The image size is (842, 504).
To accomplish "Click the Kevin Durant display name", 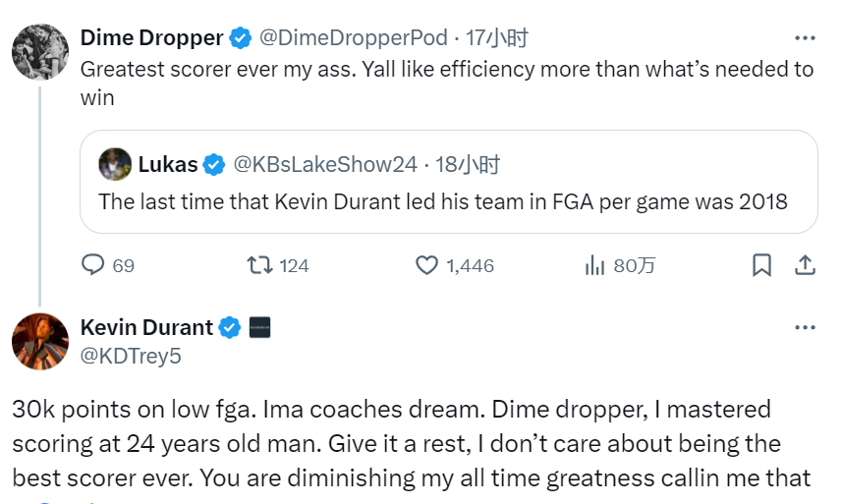I will [x=146, y=327].
